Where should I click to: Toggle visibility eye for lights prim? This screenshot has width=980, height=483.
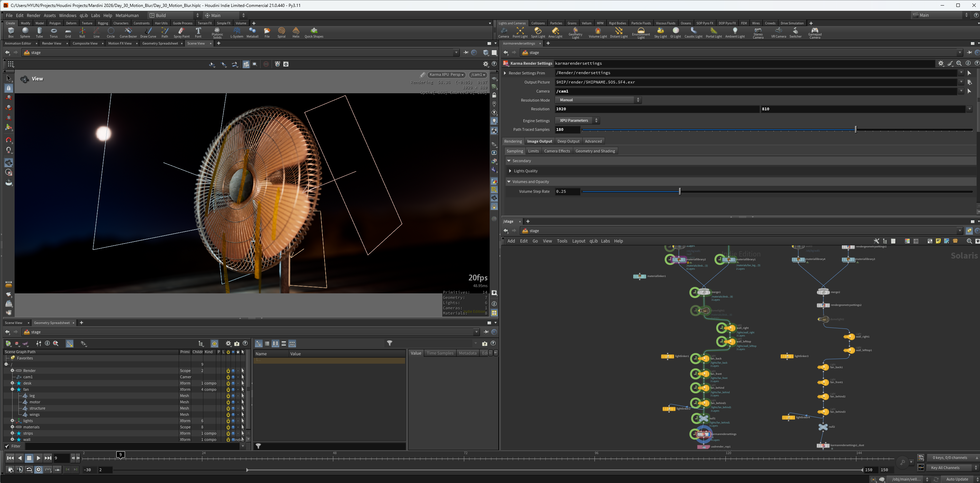(233, 421)
